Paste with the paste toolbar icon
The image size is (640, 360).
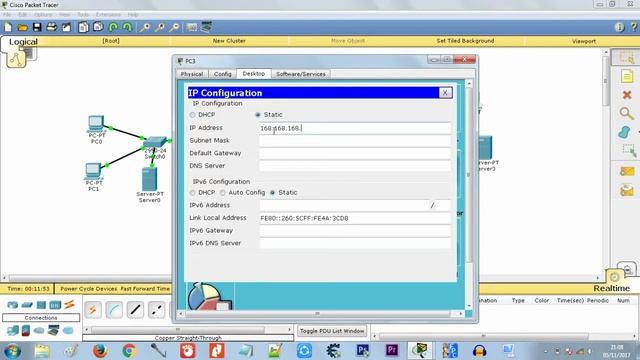pyautogui.click(x=98, y=27)
